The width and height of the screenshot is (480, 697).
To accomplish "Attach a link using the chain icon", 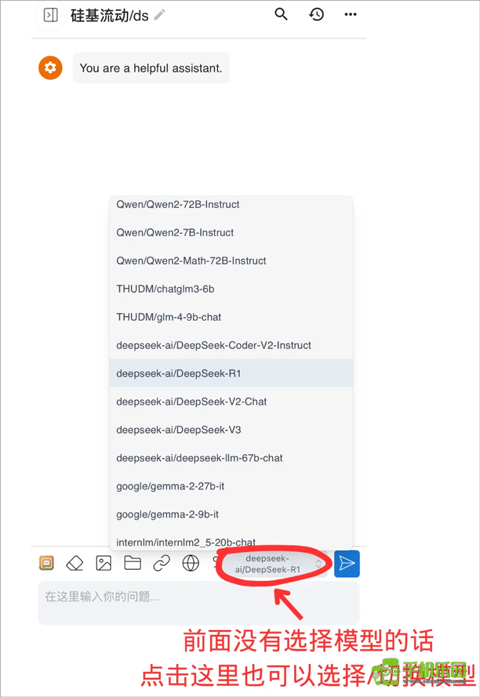I will click(162, 563).
